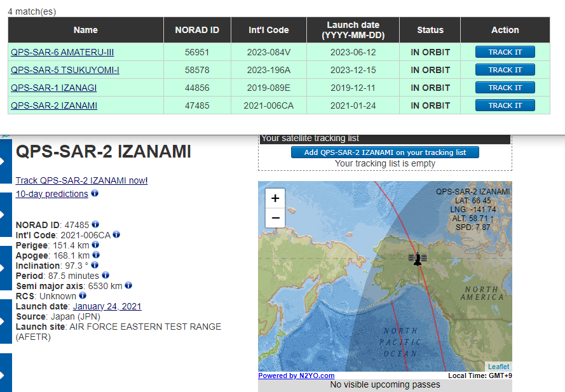This screenshot has width=565, height=392.
Task: Zoom out on the satellite map
Action: click(275, 218)
